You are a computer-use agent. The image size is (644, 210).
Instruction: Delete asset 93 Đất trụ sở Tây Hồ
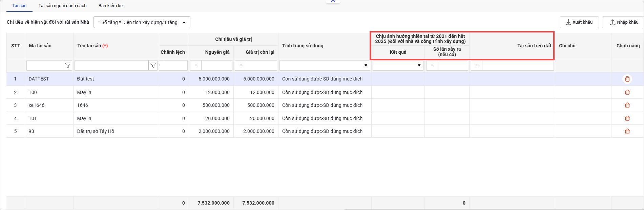(627, 131)
